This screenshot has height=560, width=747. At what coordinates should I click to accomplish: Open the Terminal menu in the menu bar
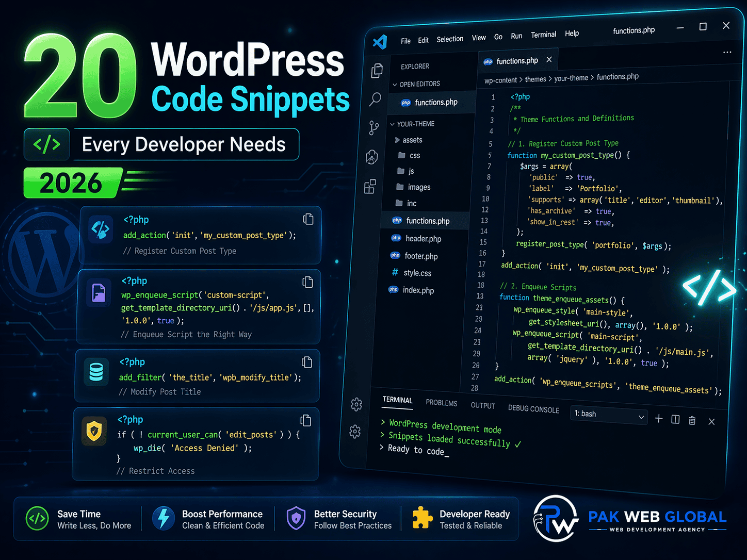pyautogui.click(x=544, y=35)
